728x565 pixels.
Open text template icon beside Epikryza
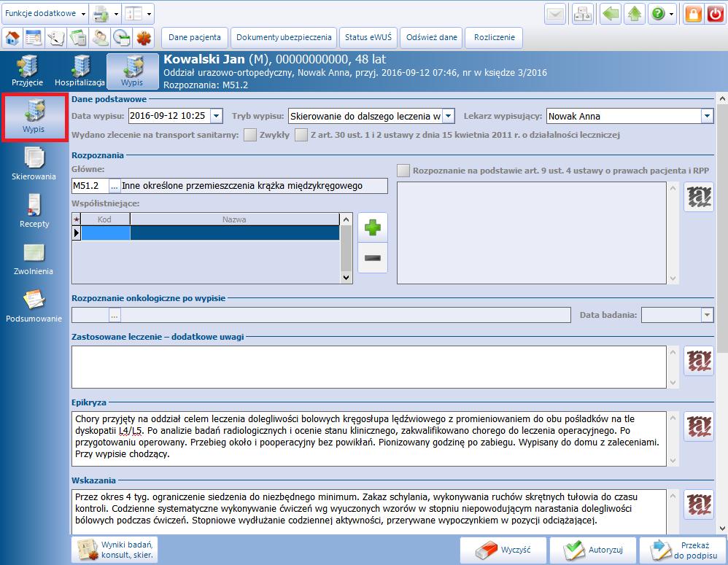699,426
